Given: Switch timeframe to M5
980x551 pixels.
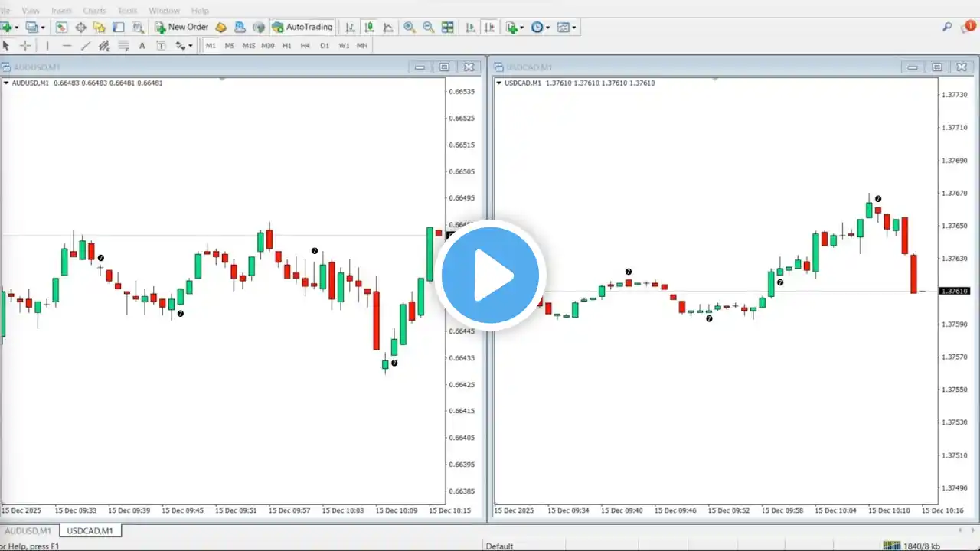Looking at the screenshot, I should point(230,46).
